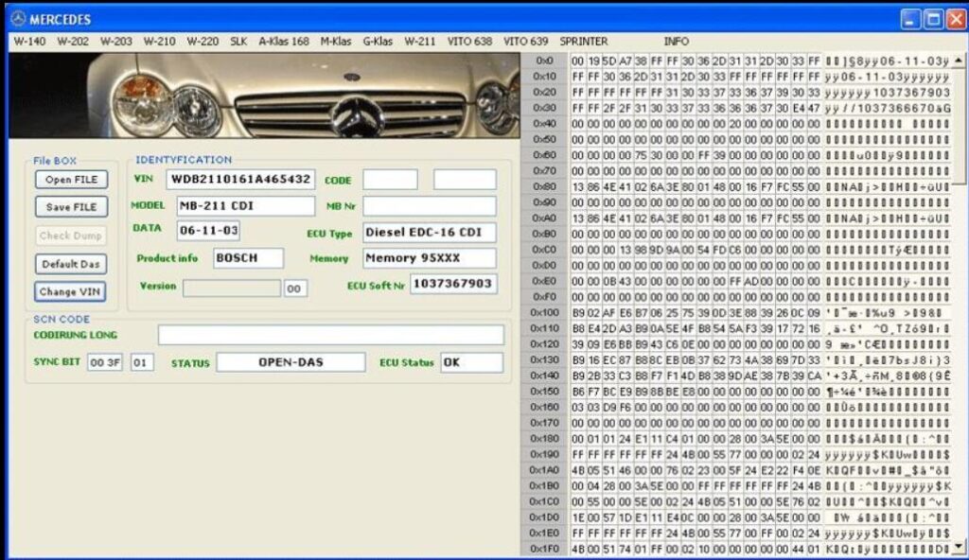Select the M-Klas menu entry
The image size is (969, 560).
point(337,42)
